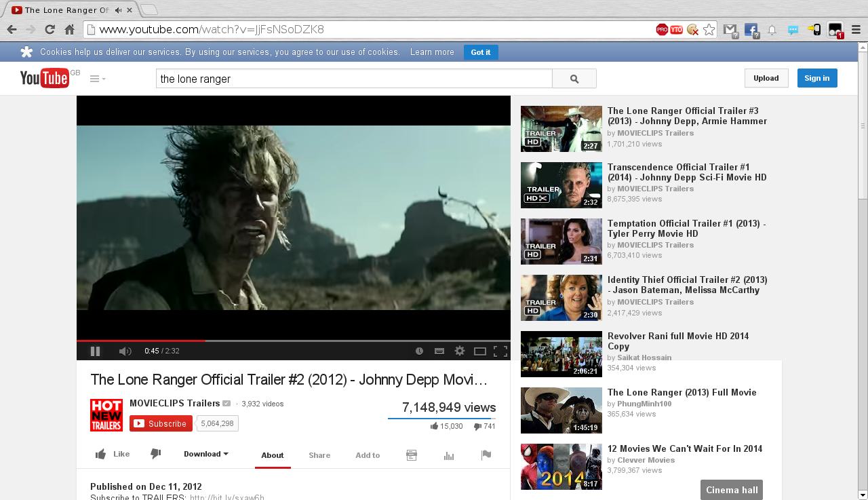Open Revolver Rani full Movie thumbnail
The width and height of the screenshot is (868, 500).
pos(561,354)
